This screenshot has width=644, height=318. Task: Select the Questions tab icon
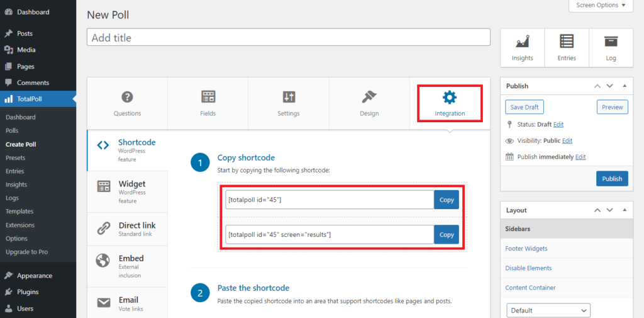[127, 97]
